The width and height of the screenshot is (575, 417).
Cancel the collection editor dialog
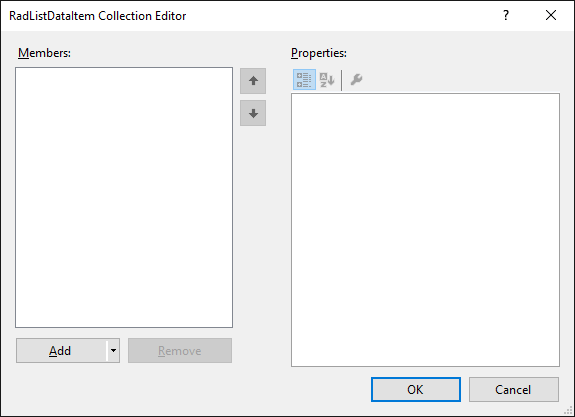[514, 389]
